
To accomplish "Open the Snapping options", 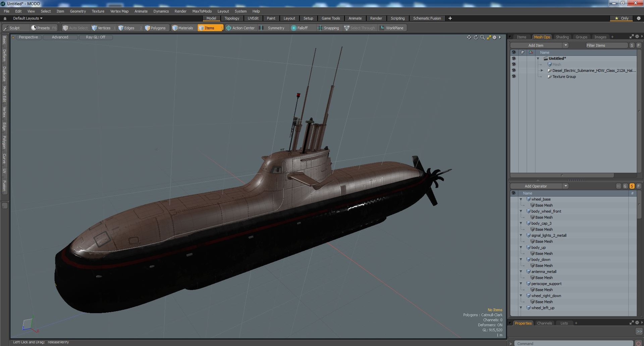I will coord(328,28).
